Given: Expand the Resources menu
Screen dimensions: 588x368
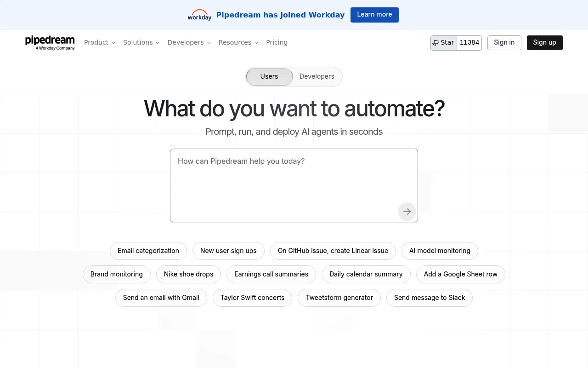Looking at the screenshot, I should click(238, 42).
